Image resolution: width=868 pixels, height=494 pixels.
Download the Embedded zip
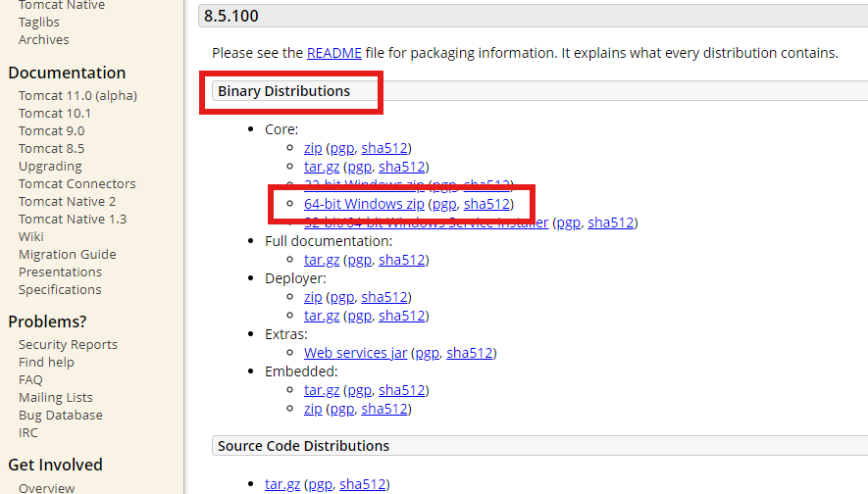pyautogui.click(x=313, y=409)
